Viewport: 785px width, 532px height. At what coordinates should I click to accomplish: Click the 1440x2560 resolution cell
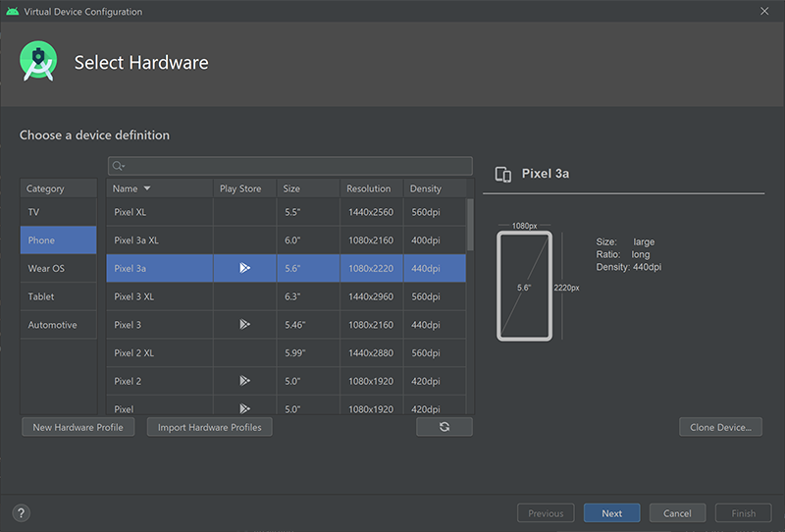tap(372, 212)
